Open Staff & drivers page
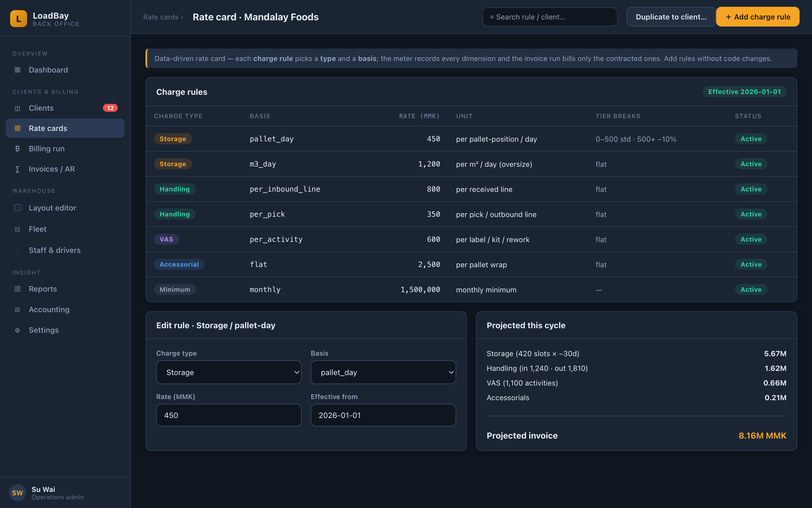 point(65,250)
